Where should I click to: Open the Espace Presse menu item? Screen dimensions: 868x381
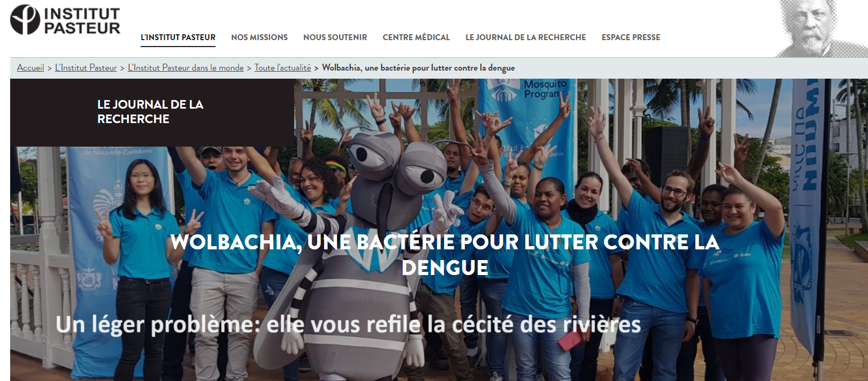tap(631, 37)
